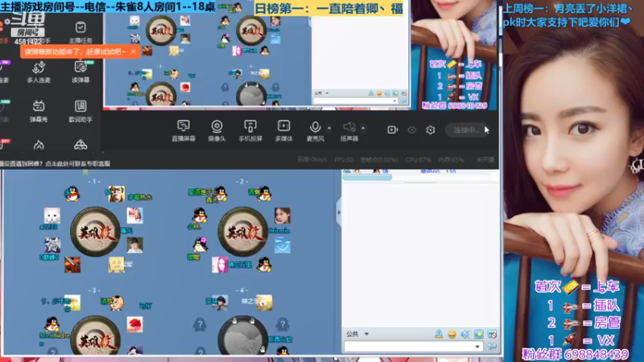644x362 pixels.
Task: Open the 读弹幕 feature
Action: click(x=80, y=72)
